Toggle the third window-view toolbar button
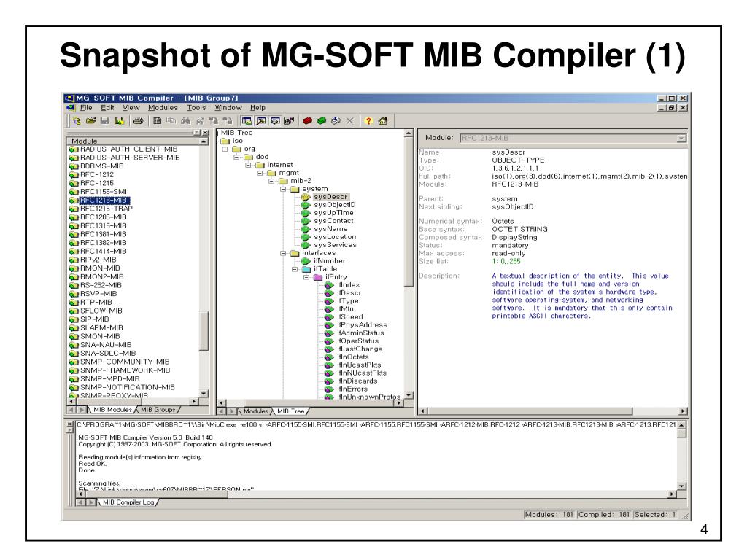The width and height of the screenshot is (747, 560). (275, 121)
